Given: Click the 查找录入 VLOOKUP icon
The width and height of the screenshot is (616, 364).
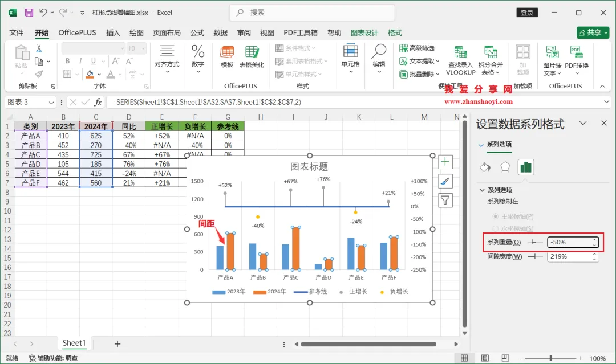Looking at the screenshot, I should (460, 52).
